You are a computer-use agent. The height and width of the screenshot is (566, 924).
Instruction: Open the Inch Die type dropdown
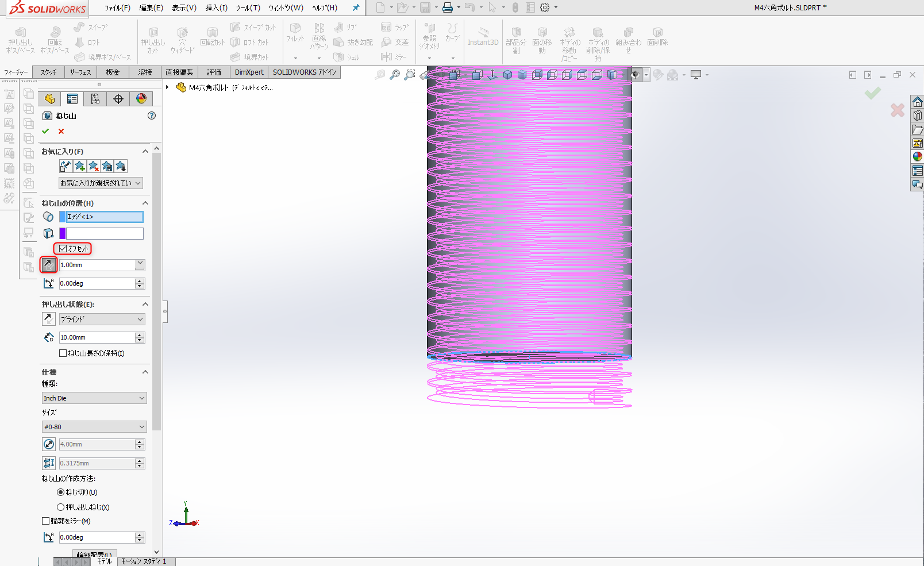pos(94,398)
